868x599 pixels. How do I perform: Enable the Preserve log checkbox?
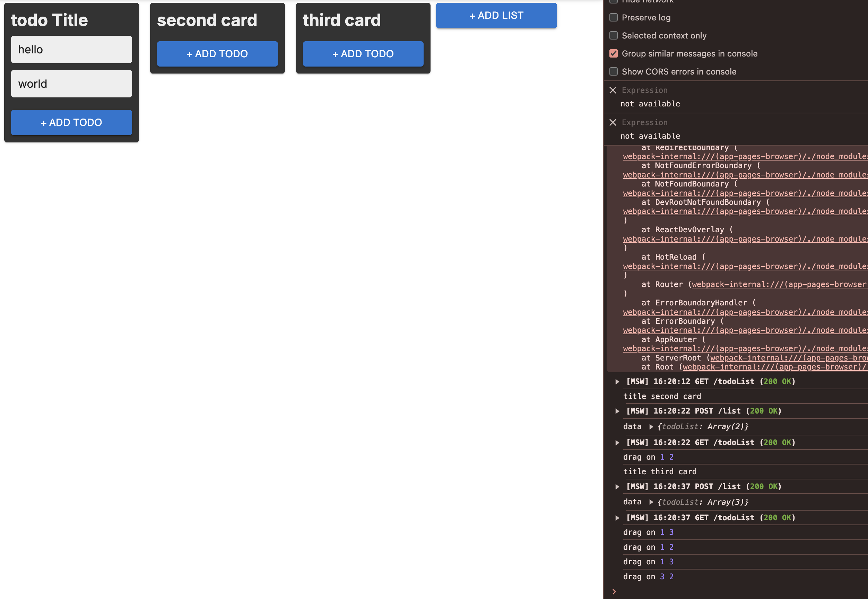tap(614, 17)
